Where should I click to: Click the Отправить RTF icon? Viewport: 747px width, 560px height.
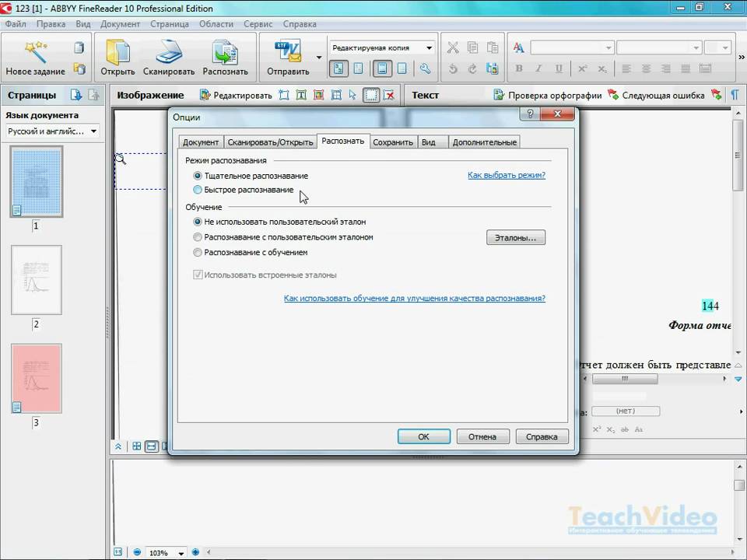pos(288,52)
